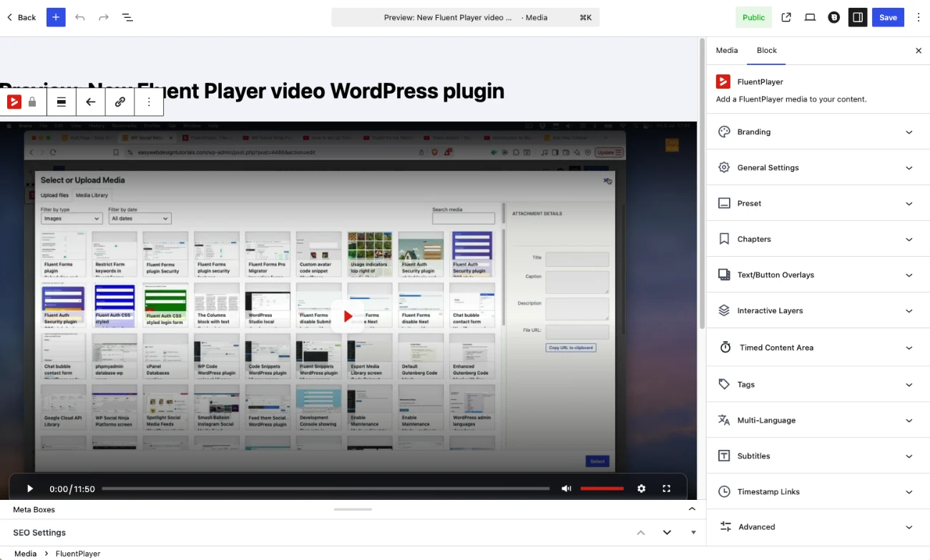Move SEO Settings panel up

[x=641, y=533]
